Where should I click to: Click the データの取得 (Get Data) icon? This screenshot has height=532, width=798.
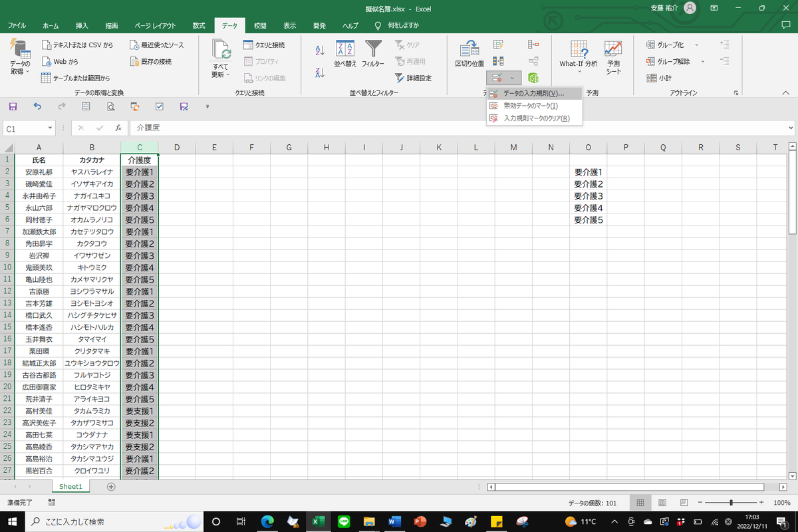(20, 49)
